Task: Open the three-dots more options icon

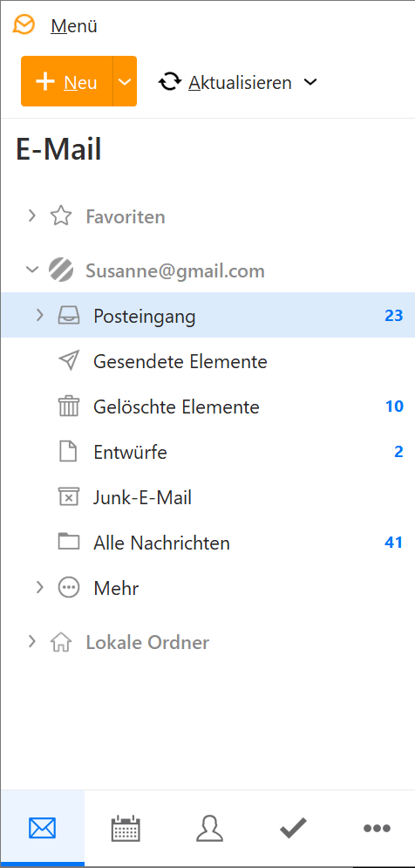Action: pos(377,829)
